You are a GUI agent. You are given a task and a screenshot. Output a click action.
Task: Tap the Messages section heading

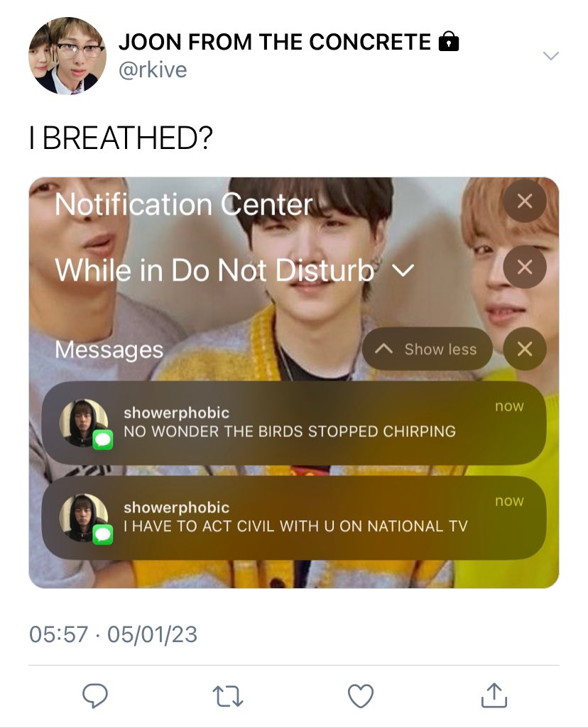click(109, 350)
